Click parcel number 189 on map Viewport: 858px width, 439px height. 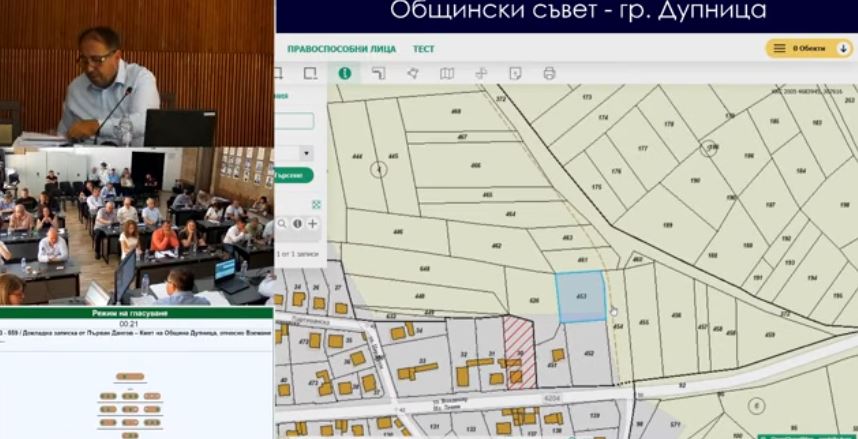click(x=668, y=224)
